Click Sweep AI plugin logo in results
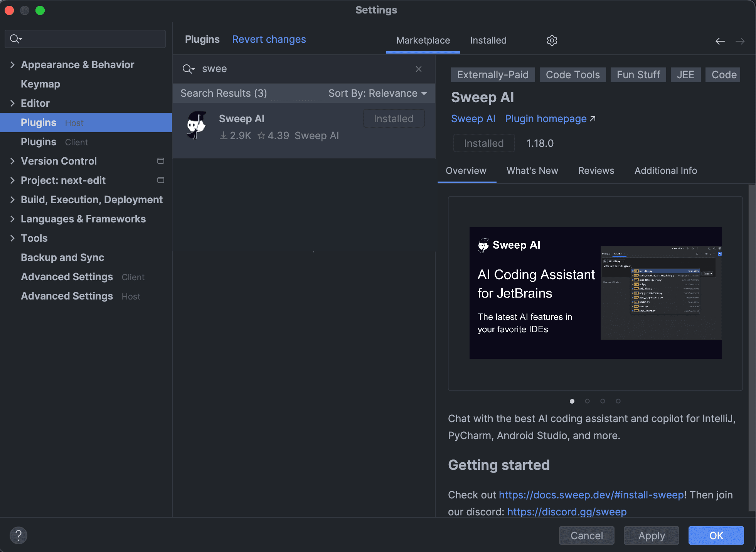Image resolution: width=756 pixels, height=552 pixels. 197,125
